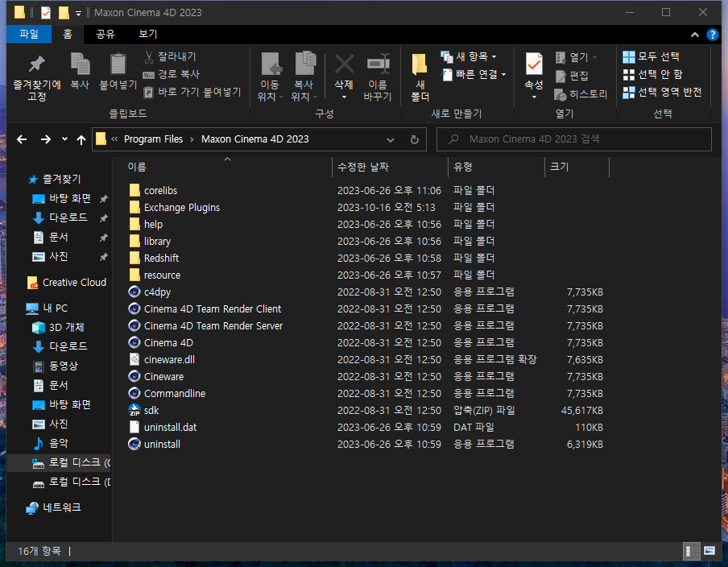Click 편집 (Edit) in the ribbon
728x567 pixels.
[x=572, y=76]
